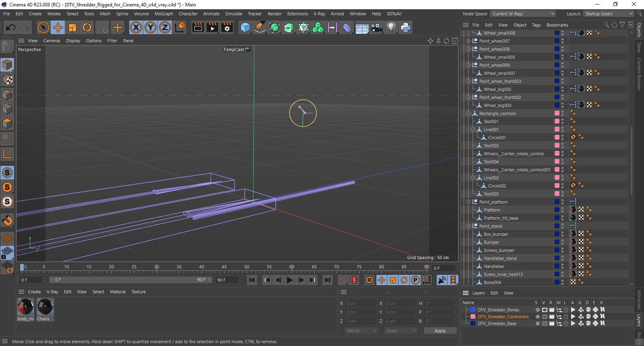644x346 pixels.
Task: Click the Bookmarks menu in Object Manager
Action: (x=557, y=25)
